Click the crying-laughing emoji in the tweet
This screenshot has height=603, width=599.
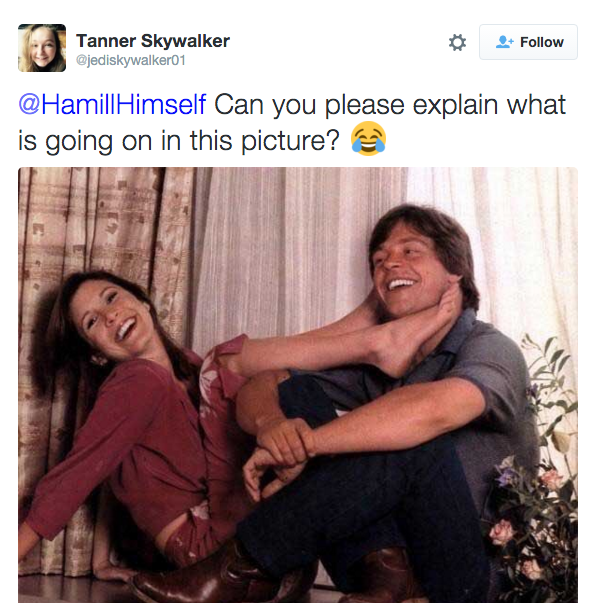pyautogui.click(x=368, y=139)
